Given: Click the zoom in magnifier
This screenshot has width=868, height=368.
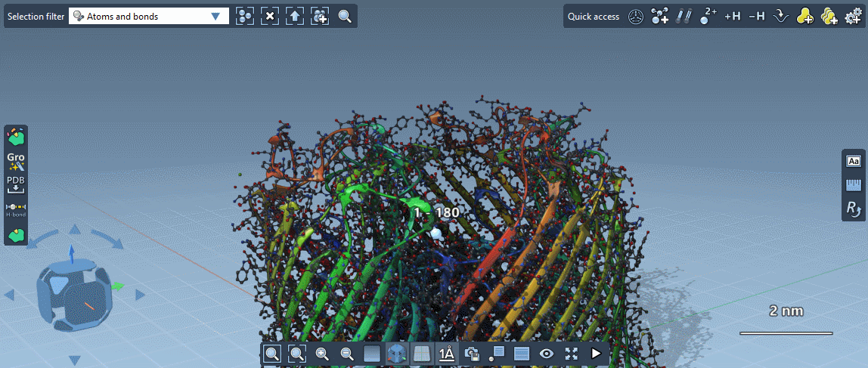Looking at the screenshot, I should [322, 354].
